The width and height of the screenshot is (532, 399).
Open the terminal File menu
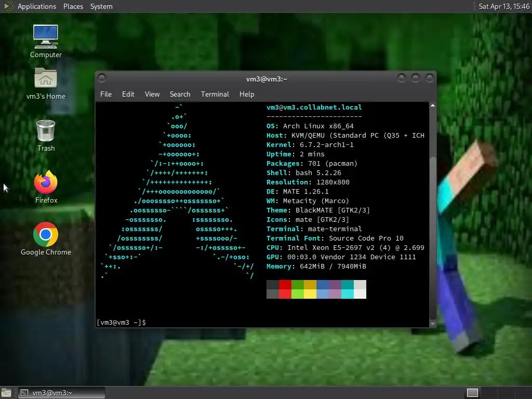[106, 95]
